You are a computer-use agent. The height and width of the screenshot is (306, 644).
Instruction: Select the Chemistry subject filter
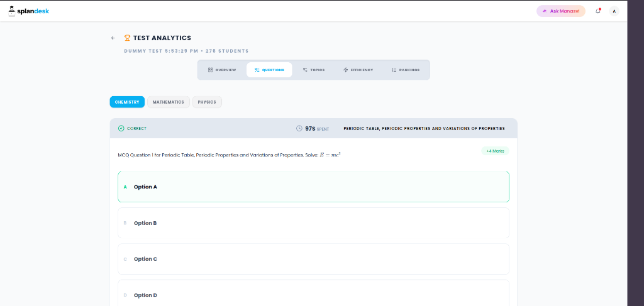coord(127,102)
